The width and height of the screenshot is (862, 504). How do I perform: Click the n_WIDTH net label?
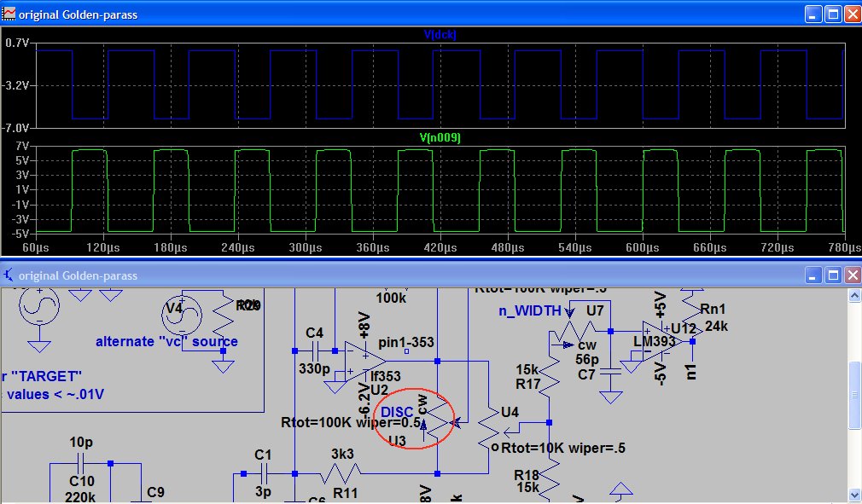[530, 311]
